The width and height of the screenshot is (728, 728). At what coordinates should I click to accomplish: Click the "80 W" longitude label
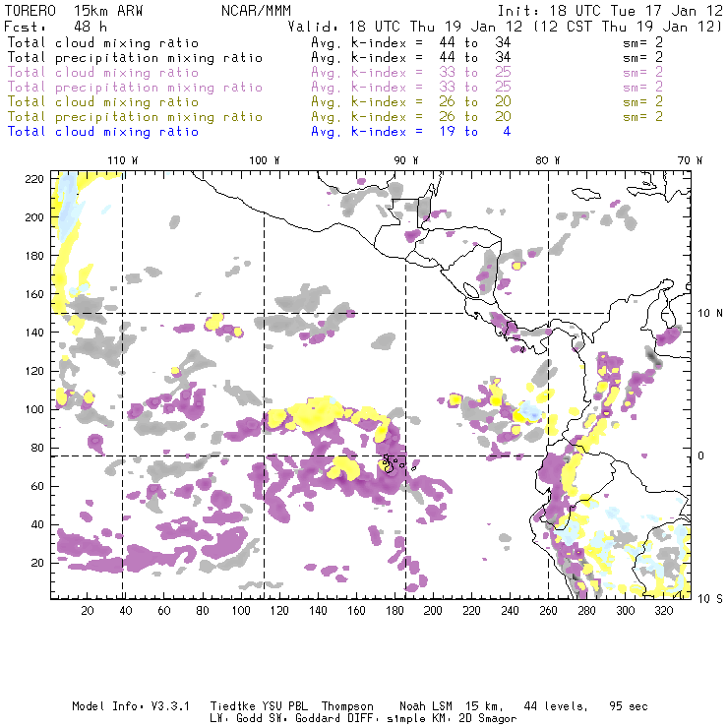tap(548, 160)
